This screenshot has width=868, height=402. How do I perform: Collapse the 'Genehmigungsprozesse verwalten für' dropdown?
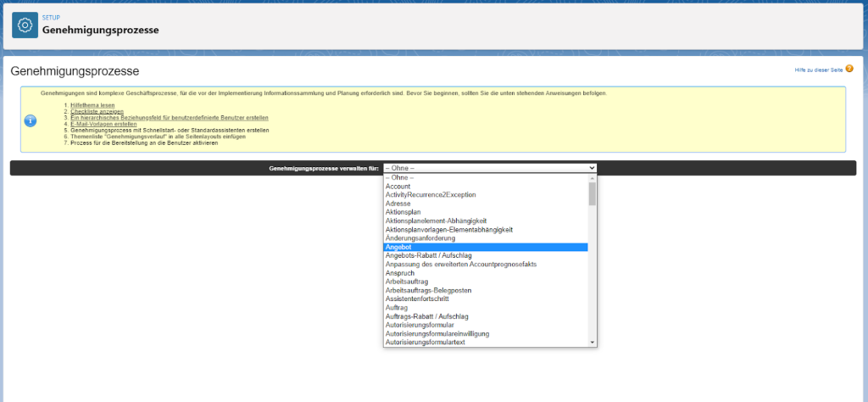tap(489, 168)
